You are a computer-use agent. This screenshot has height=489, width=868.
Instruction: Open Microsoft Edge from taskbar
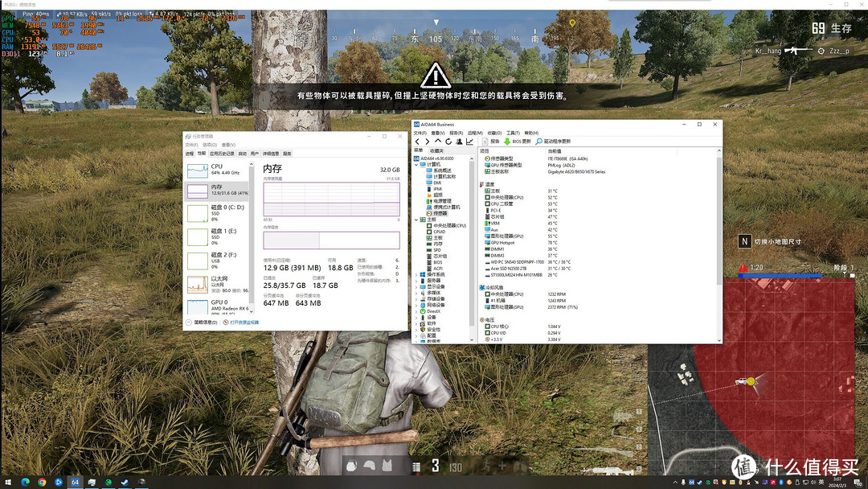tap(25, 483)
